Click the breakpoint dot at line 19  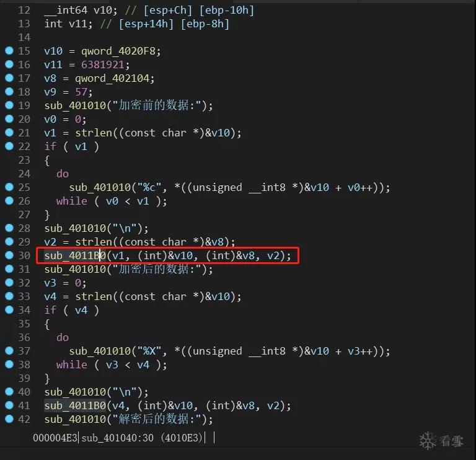9,105
